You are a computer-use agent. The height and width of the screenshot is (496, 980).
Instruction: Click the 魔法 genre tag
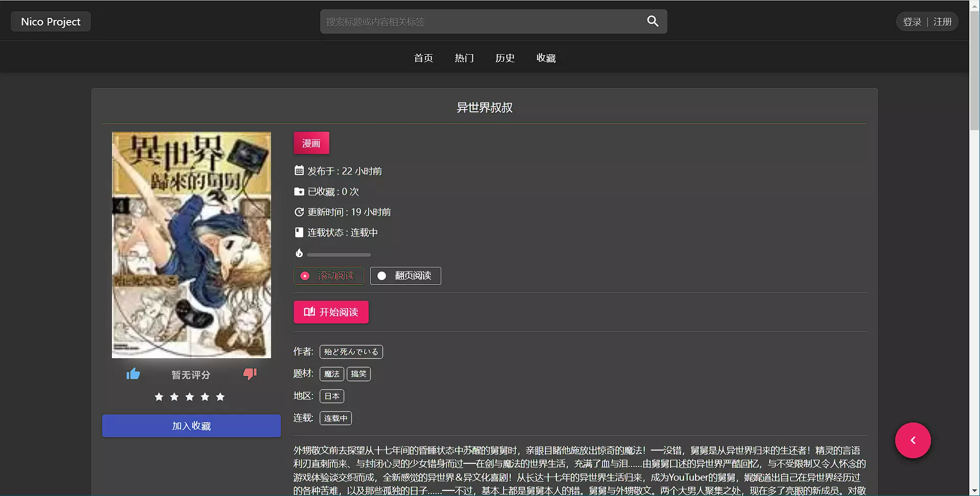331,374
